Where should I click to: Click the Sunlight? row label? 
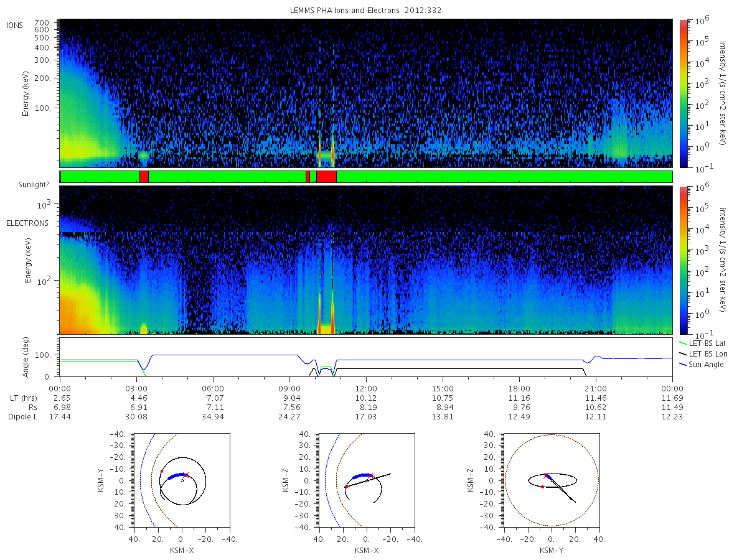coord(29,185)
